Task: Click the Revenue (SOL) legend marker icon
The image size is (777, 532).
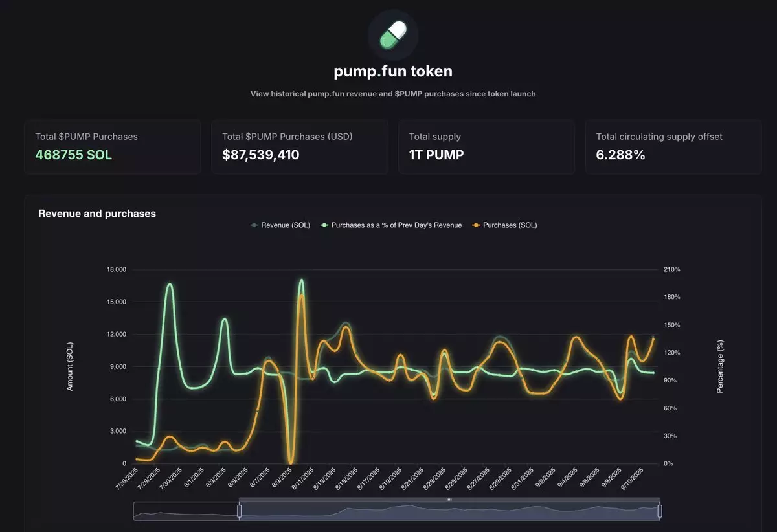Action: tap(254, 225)
